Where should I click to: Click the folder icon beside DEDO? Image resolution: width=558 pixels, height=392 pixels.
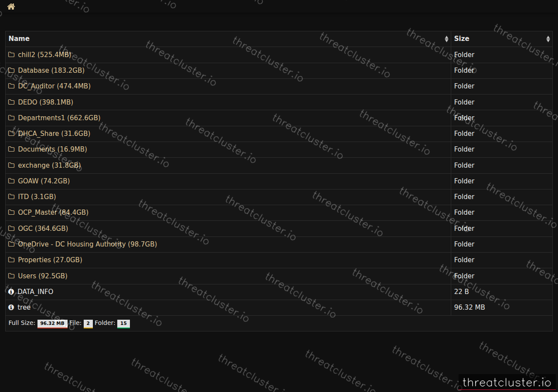pos(11,102)
